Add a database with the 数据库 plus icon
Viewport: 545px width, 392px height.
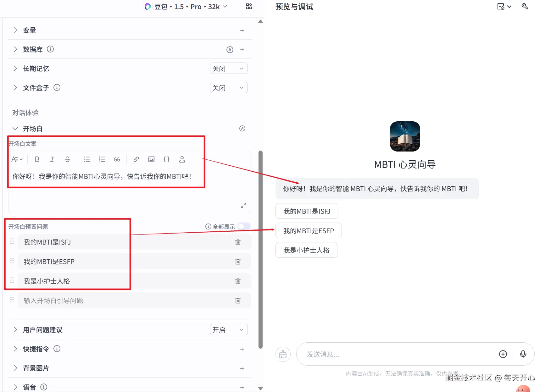click(242, 50)
